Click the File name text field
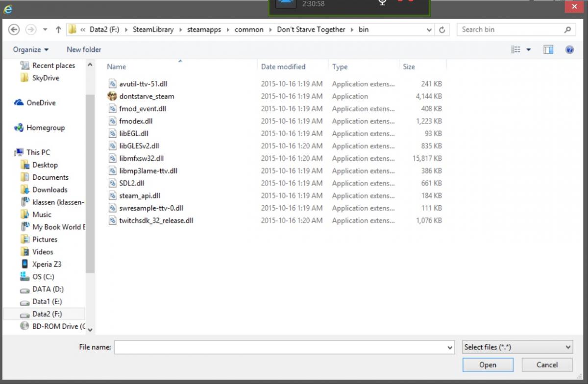The width and height of the screenshot is (588, 384). pos(279,347)
